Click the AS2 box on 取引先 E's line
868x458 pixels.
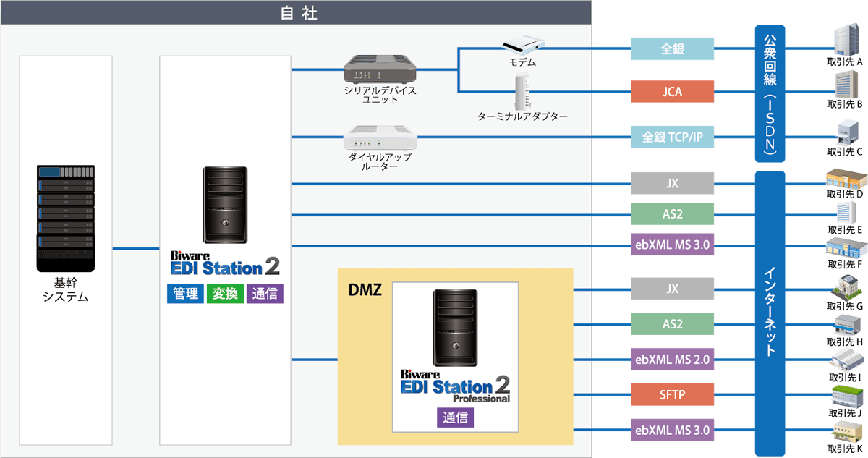coord(673,214)
